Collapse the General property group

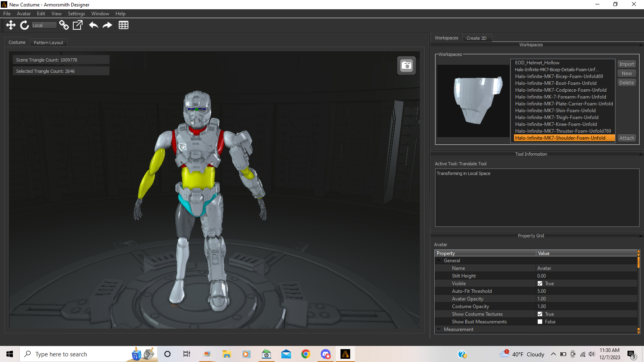point(439,261)
